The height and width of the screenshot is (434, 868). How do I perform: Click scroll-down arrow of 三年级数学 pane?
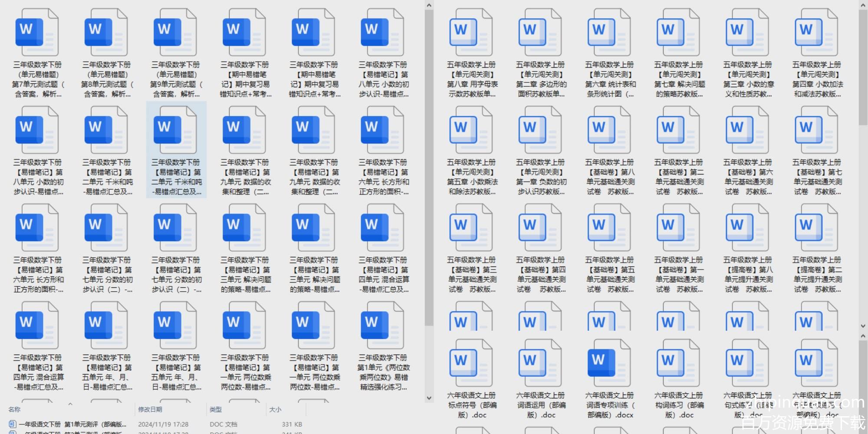(429, 398)
